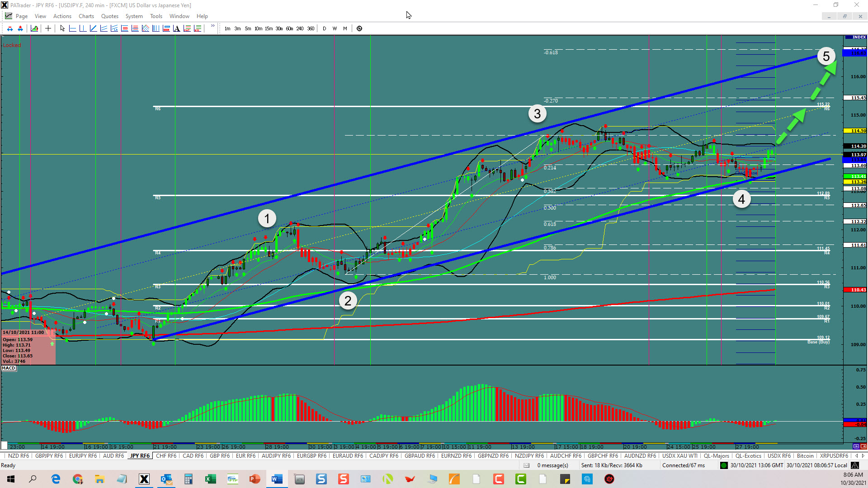
Task: Switch chart to 1m timeframe
Action: [227, 28]
